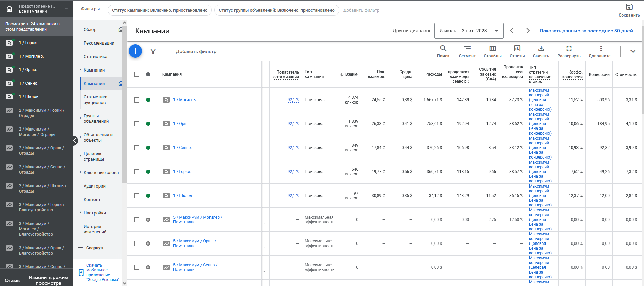Expand the toolbar chevron at far right

pos(633,51)
